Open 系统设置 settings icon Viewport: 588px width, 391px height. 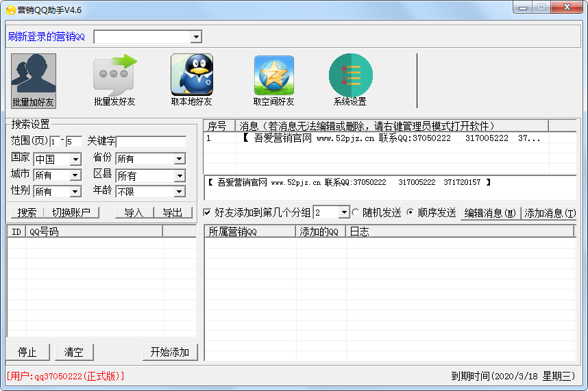click(x=350, y=75)
